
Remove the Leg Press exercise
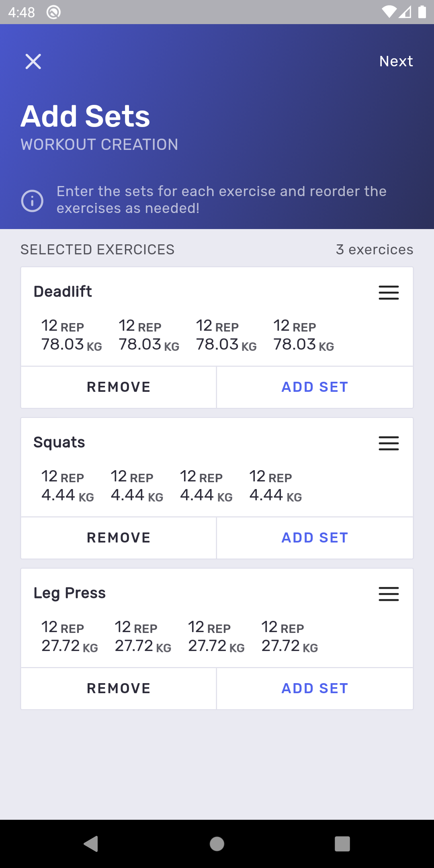(x=119, y=688)
